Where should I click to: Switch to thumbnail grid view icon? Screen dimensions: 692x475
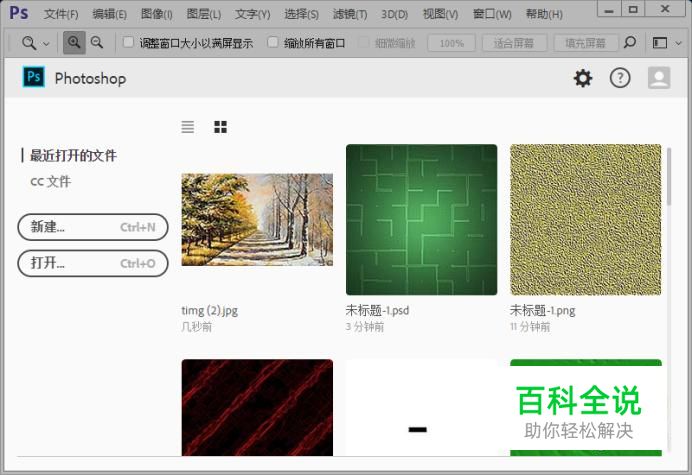tap(220, 127)
